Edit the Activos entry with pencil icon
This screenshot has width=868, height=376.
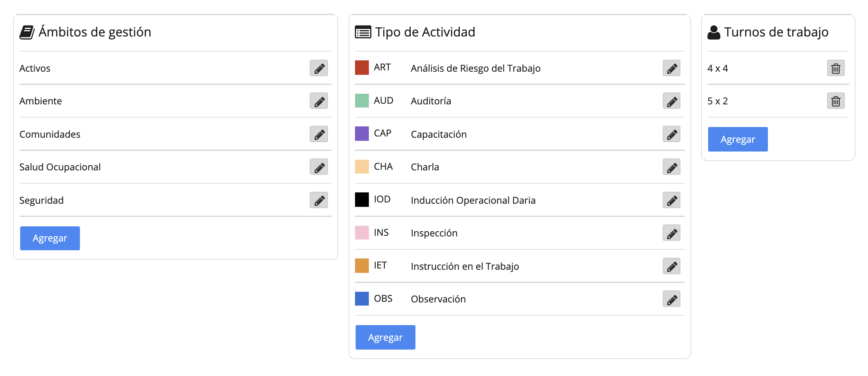pos(319,68)
